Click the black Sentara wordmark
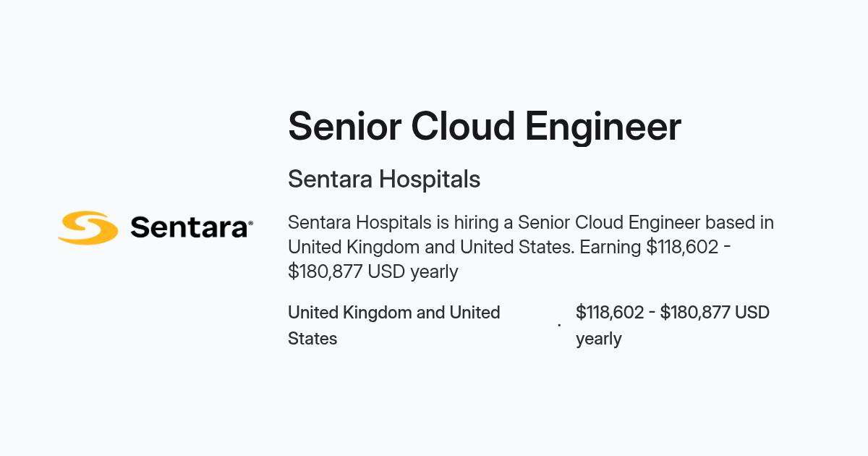Image resolution: width=868 pixels, height=456 pixels. 190,228
